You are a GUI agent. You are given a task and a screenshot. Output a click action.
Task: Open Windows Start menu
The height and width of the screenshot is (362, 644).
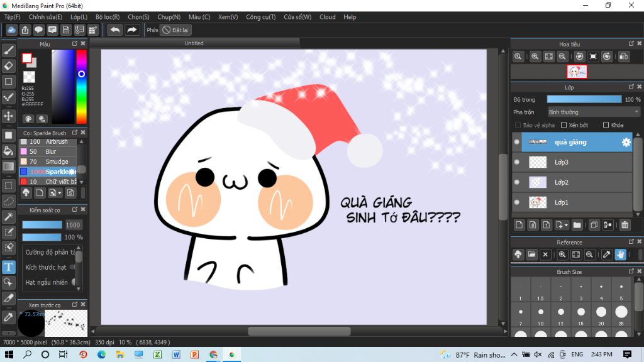(9, 354)
